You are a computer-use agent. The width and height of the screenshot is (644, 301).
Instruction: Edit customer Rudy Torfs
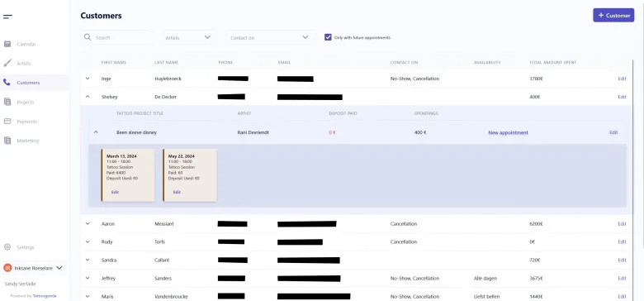[x=622, y=241]
